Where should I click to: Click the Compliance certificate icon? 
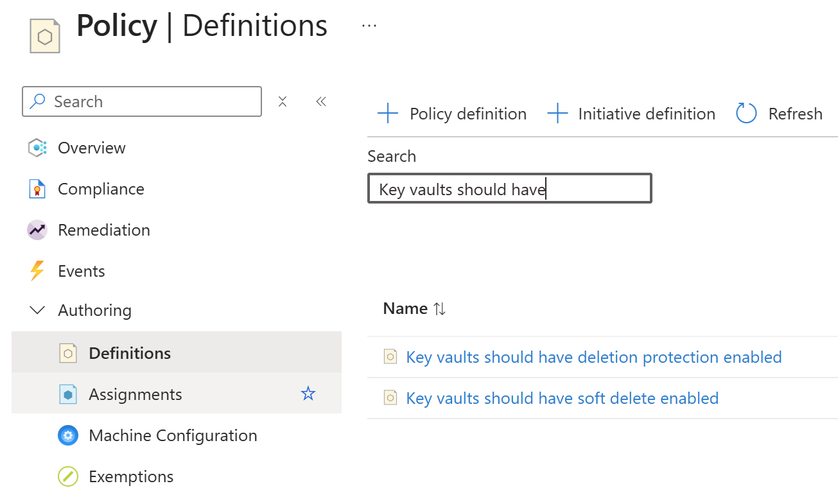[37, 189]
